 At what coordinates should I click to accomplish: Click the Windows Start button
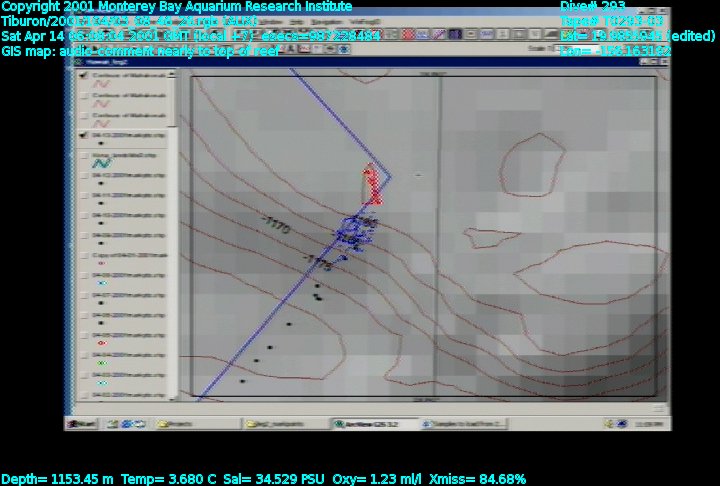[82, 424]
